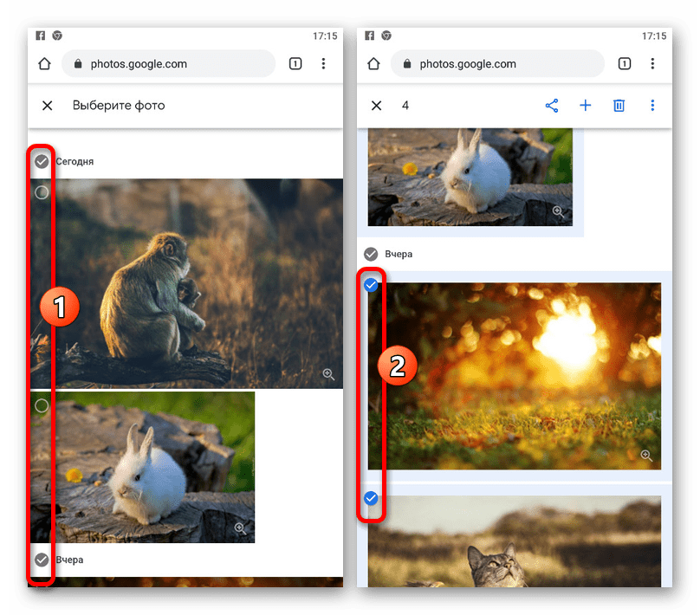
Task: Click the address bar in the left browser
Action: [168, 64]
